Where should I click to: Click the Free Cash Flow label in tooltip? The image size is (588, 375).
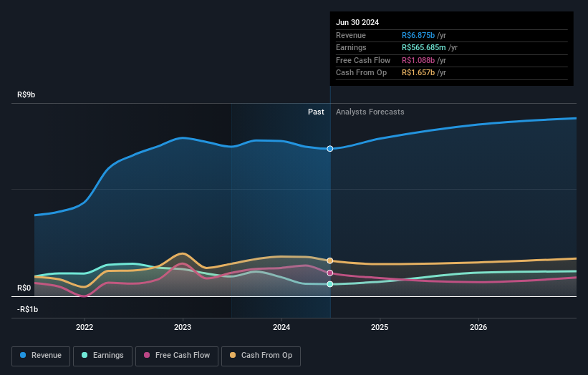pyautogui.click(x=363, y=60)
